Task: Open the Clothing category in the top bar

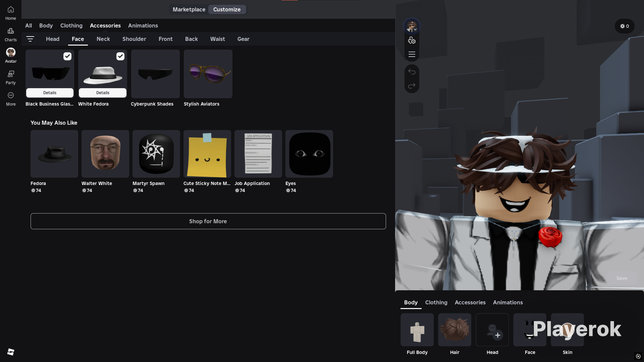Action: pyautogui.click(x=71, y=26)
